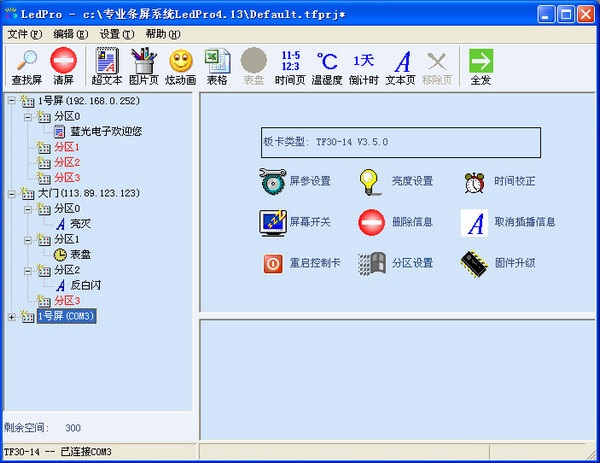Screen dimensions: 600x463
Task: Select red 分区1 under 1号屏 (192.168.0.252)
Action: pos(67,147)
